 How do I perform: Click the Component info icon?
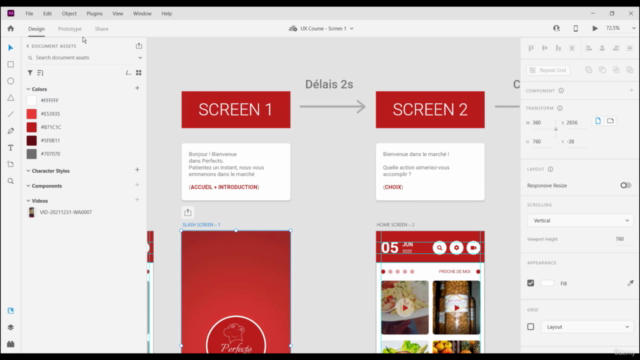tap(561, 91)
